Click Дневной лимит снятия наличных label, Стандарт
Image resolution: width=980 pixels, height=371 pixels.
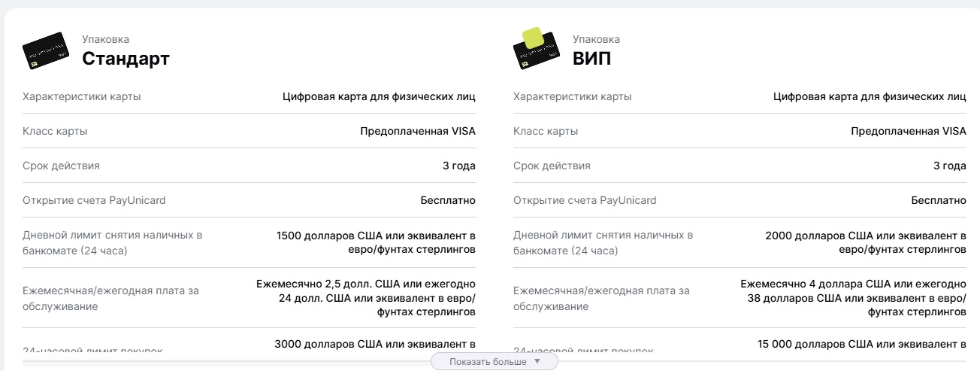113,242
